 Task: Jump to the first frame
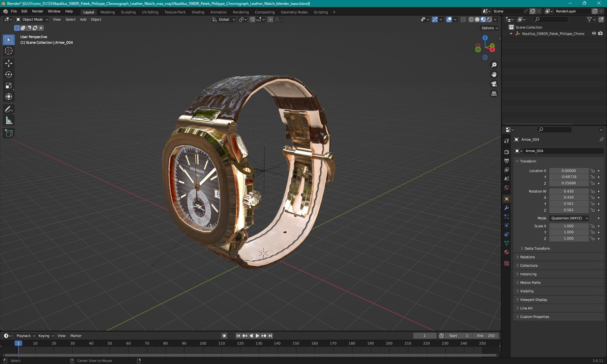coord(238,336)
